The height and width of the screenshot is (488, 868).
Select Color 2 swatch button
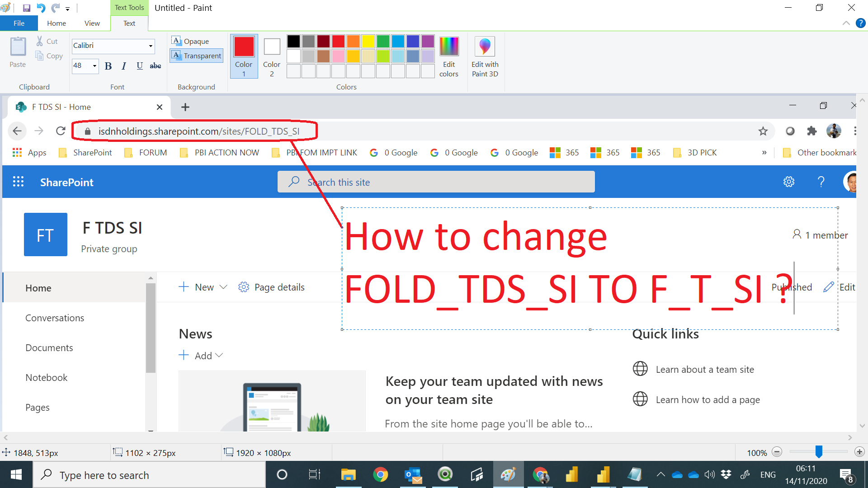click(272, 56)
